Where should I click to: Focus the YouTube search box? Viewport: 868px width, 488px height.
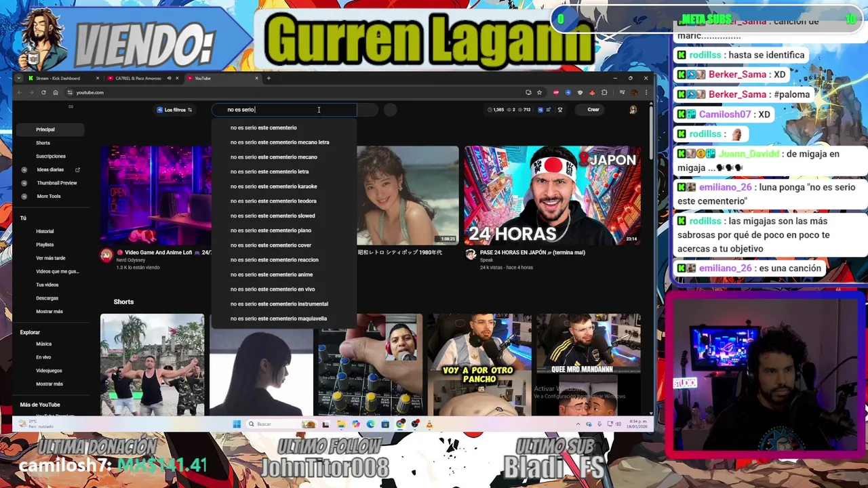pos(285,110)
